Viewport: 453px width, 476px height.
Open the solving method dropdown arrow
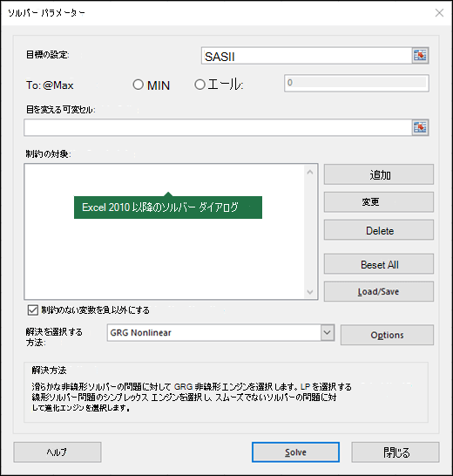[x=327, y=332]
